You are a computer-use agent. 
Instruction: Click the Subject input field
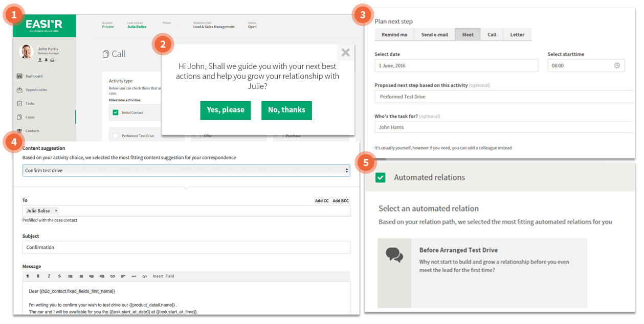click(186, 247)
